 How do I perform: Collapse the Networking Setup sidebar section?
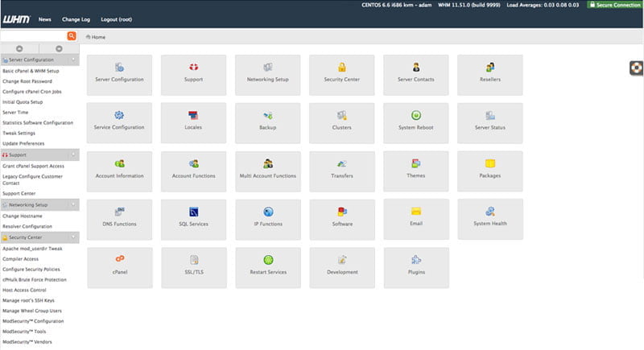pyautogui.click(x=73, y=205)
